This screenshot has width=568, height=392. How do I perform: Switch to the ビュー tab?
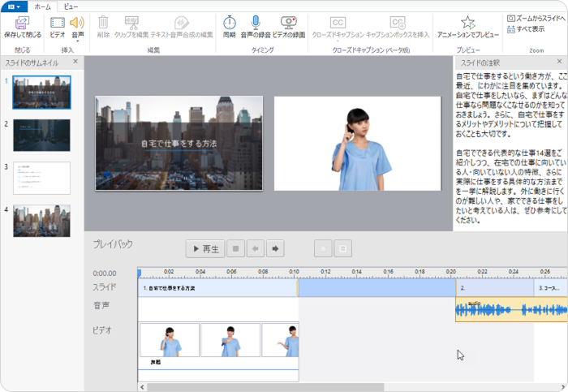72,5
